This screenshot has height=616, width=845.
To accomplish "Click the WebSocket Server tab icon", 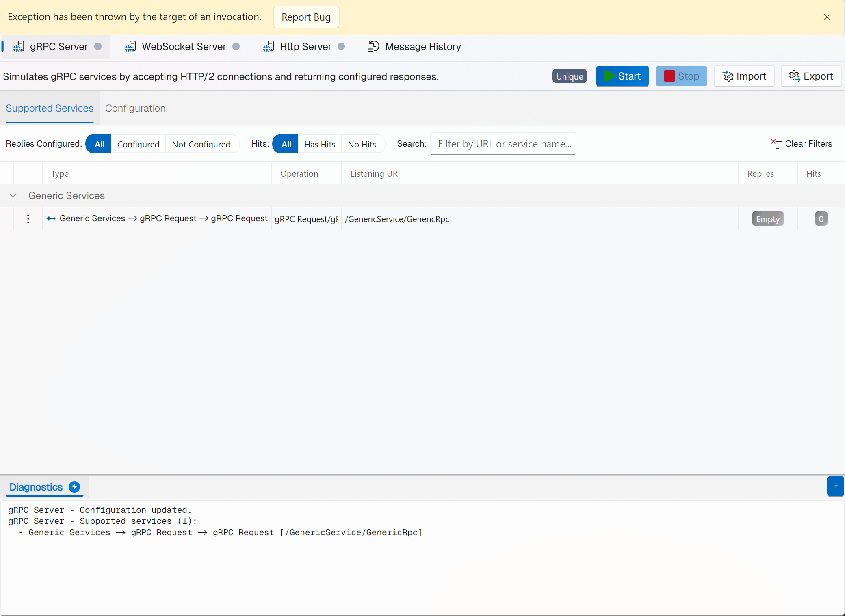I will point(130,47).
